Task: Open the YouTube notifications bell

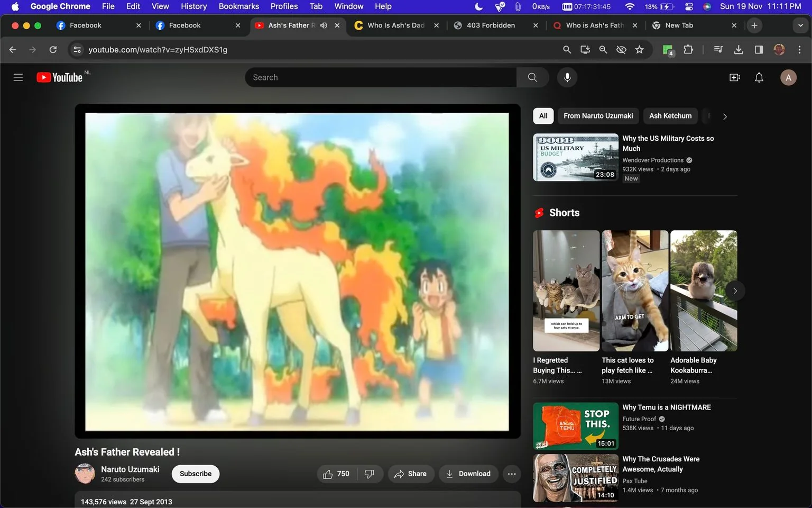Action: 759,77
